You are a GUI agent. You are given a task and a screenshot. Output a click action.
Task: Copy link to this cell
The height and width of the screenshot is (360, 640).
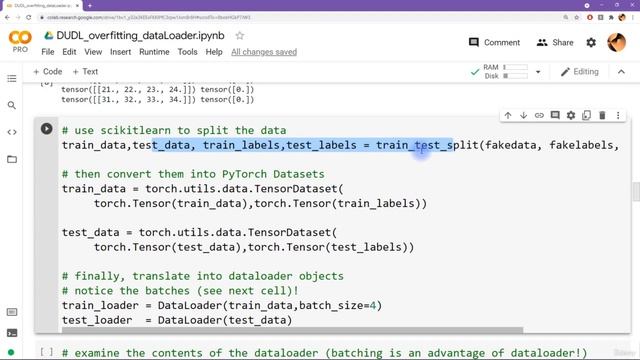[x=539, y=116]
